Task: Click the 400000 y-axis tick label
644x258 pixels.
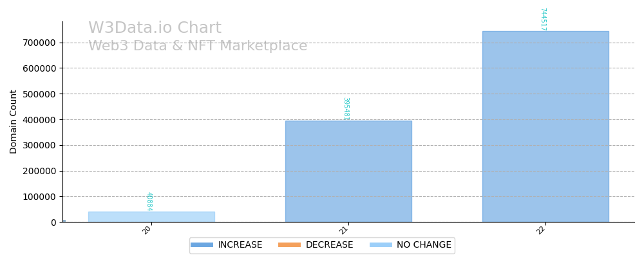Action: pyautogui.click(x=39, y=119)
